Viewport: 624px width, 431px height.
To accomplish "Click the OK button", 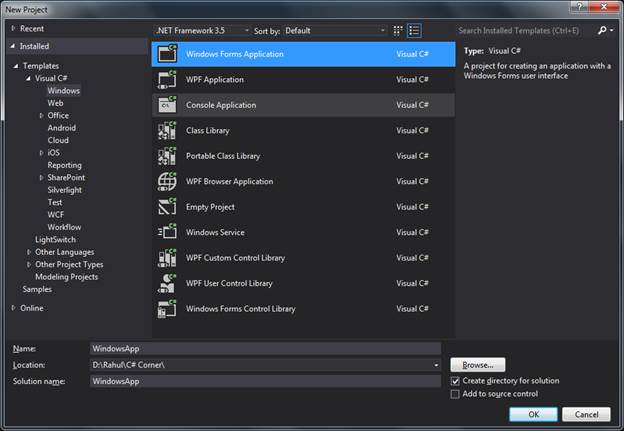I will tap(533, 414).
